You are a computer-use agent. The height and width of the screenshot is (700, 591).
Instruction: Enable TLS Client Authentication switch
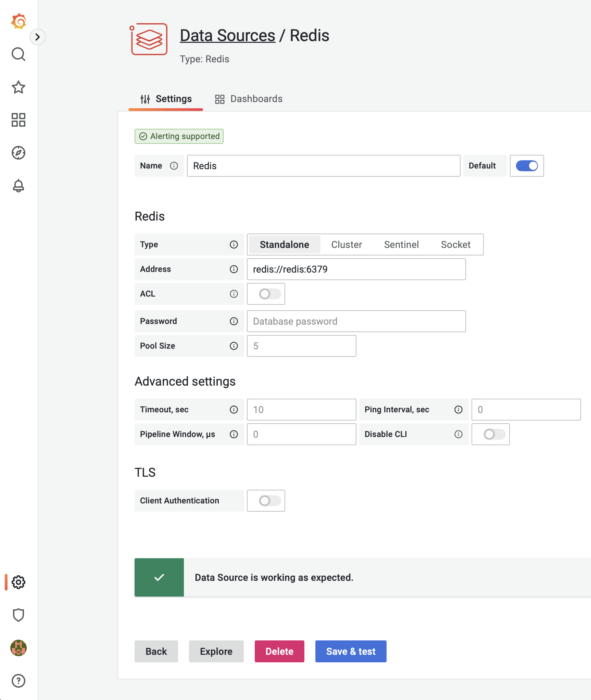tap(270, 501)
